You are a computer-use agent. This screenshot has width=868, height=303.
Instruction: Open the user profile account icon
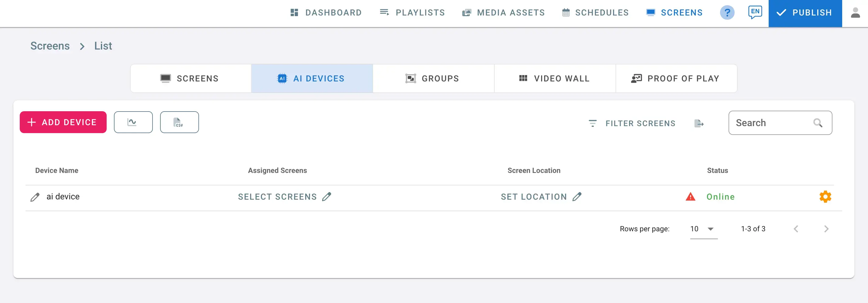pyautogui.click(x=855, y=13)
